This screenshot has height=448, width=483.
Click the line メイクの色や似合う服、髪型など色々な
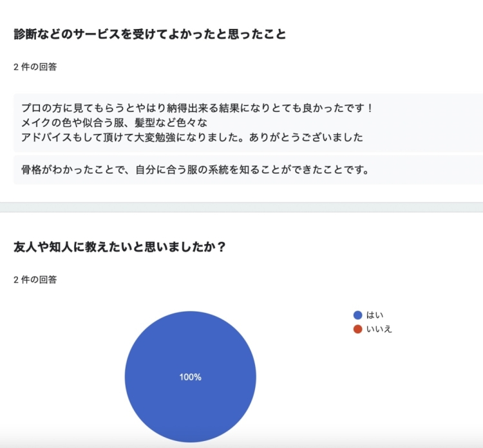pyautogui.click(x=114, y=122)
